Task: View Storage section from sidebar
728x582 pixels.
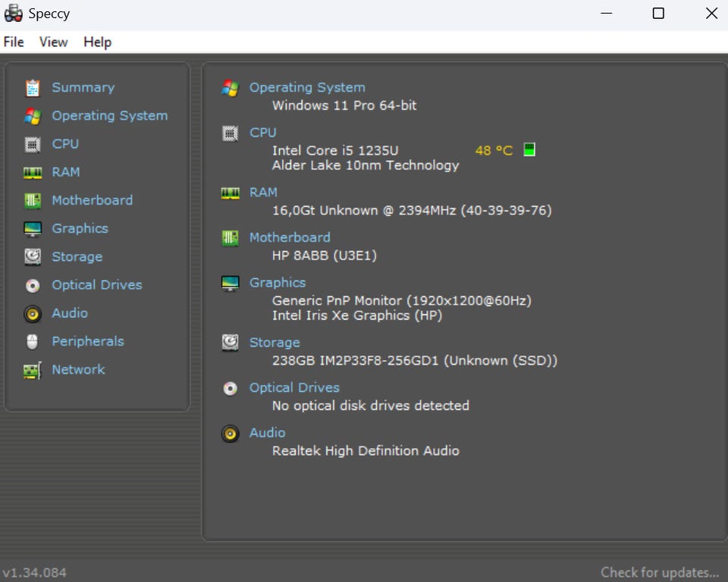Action: point(77,257)
